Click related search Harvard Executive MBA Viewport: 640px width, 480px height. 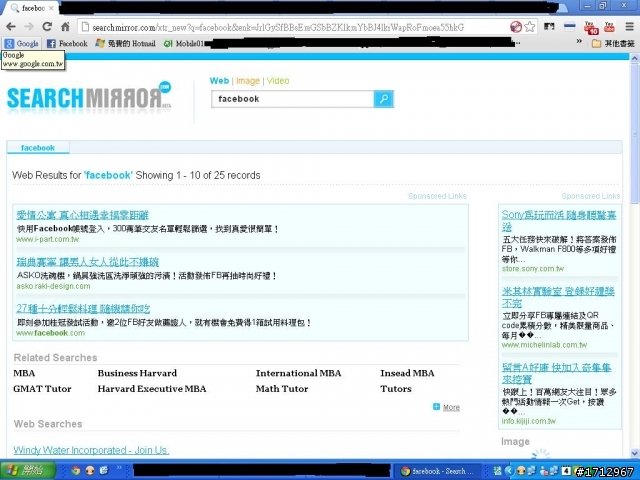[152, 389]
